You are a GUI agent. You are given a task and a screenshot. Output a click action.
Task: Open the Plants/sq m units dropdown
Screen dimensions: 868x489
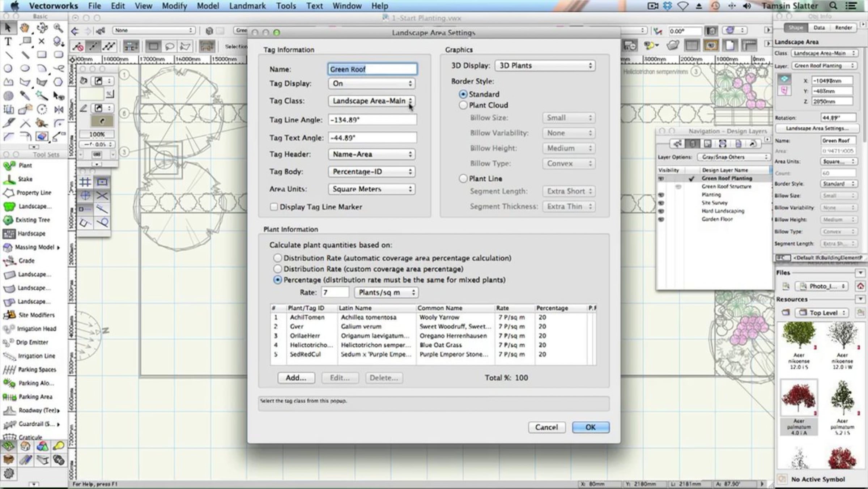pyautogui.click(x=386, y=293)
